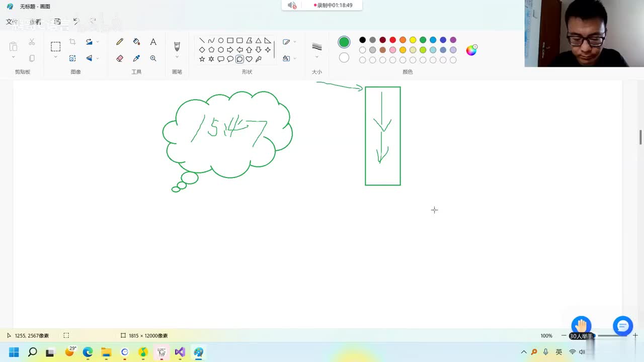644x362 pixels.
Task: Choose the Five-point star shape
Action: [x=202, y=59]
